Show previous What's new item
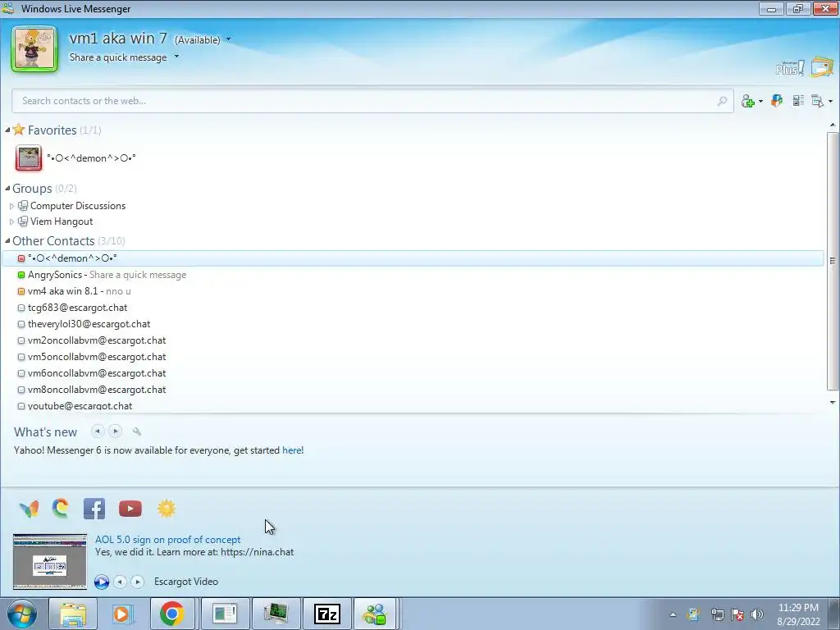 (x=98, y=431)
